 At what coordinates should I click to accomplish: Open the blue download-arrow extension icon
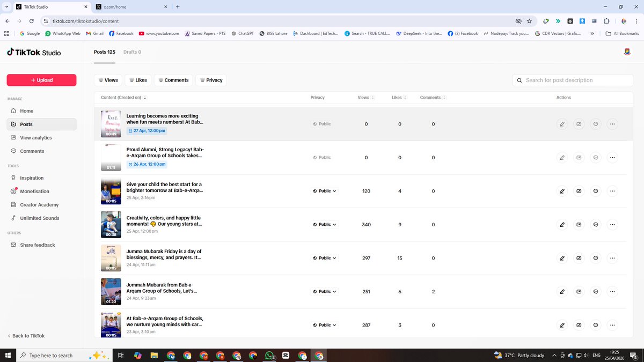click(x=582, y=21)
